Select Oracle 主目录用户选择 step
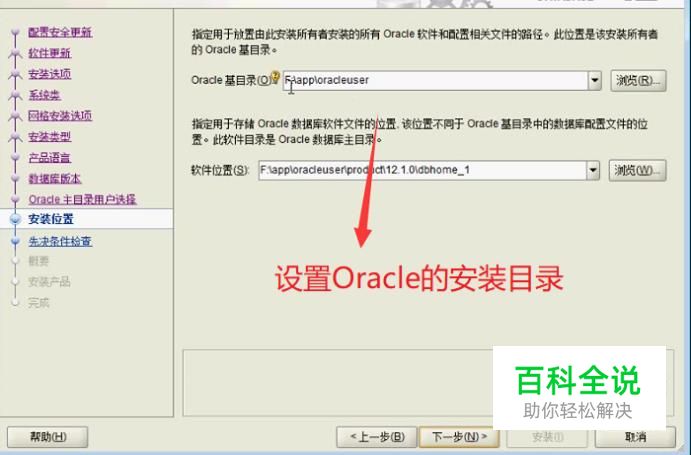 click(x=82, y=199)
